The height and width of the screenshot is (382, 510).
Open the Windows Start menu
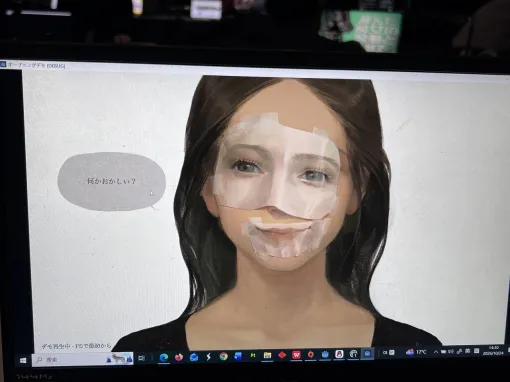click(23, 360)
